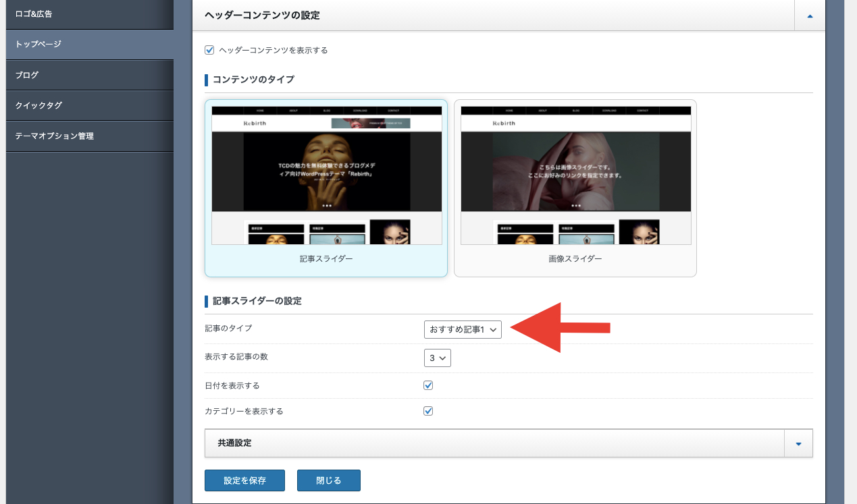
Task: Select the 画像スライダー content type card
Action: click(575, 188)
